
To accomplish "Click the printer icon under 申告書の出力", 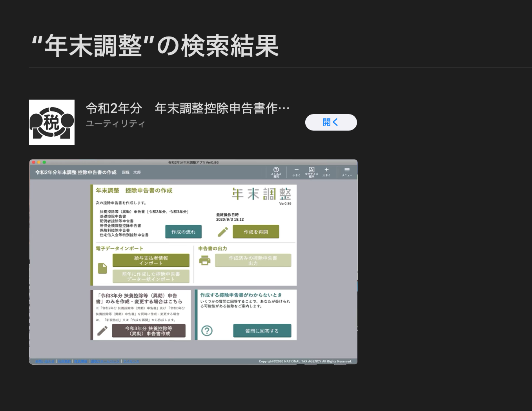I will (x=205, y=260).
